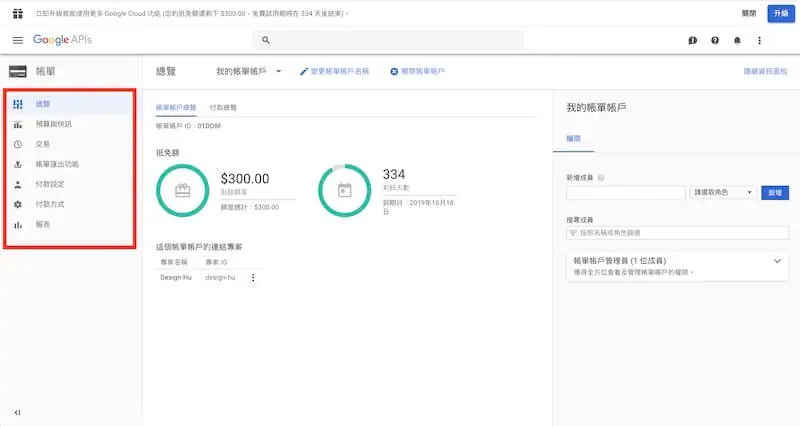Click the search magnifier icon
The width and height of the screenshot is (800, 426).
click(266, 40)
